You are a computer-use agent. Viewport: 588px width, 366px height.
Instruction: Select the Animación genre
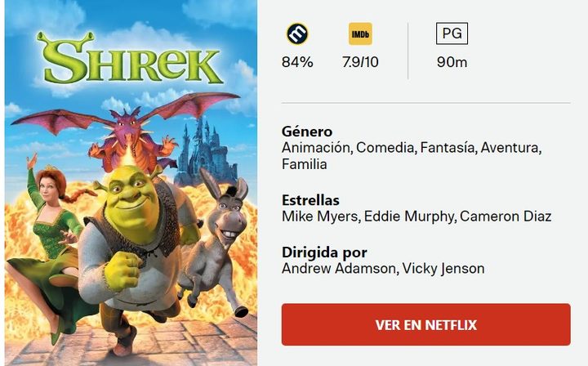click(316, 148)
